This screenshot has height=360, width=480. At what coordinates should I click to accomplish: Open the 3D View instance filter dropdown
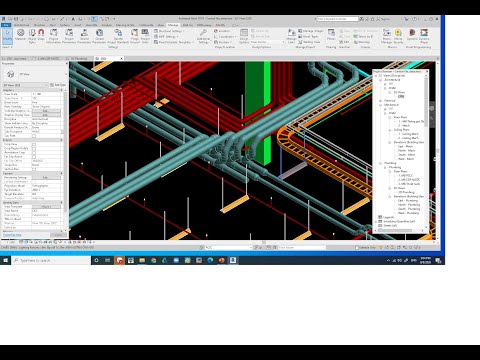pyautogui.click(x=25, y=85)
